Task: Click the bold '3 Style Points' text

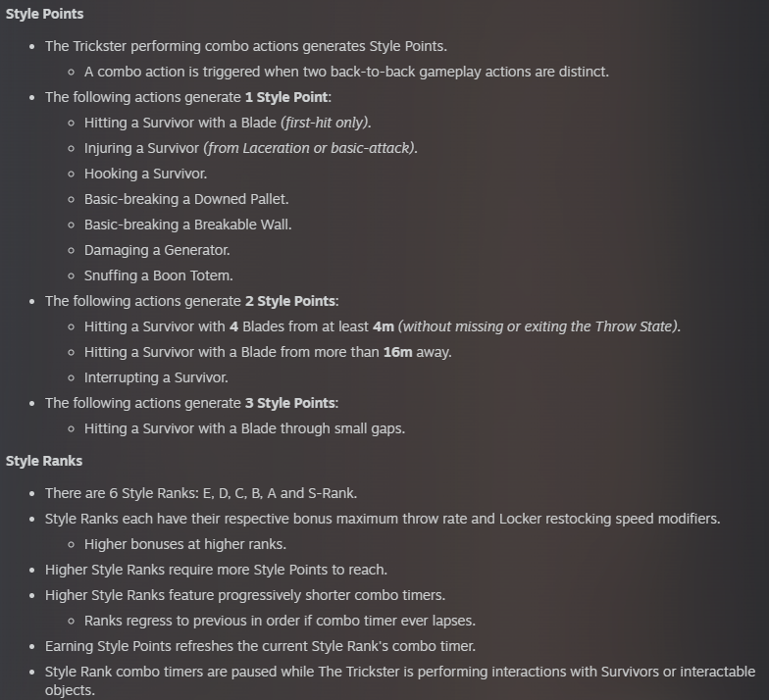Action: (x=290, y=403)
